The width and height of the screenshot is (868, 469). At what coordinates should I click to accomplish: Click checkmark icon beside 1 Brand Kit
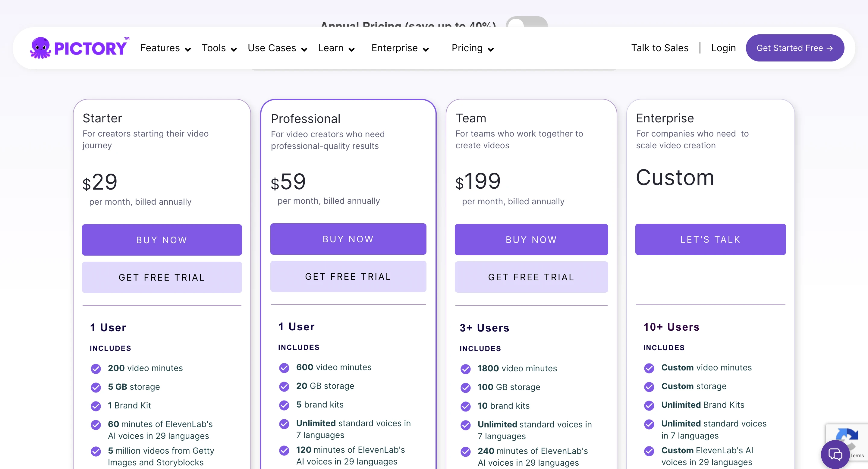point(96,406)
